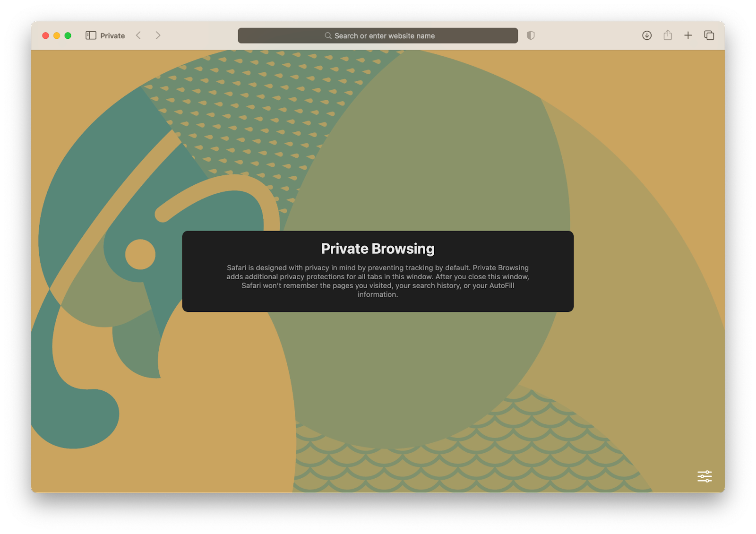Open a new tab

688,35
